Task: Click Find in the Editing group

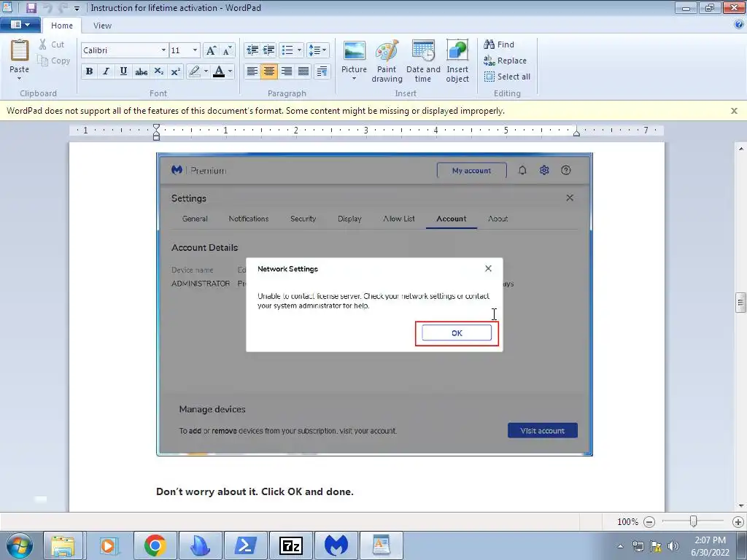Action: 499,44
